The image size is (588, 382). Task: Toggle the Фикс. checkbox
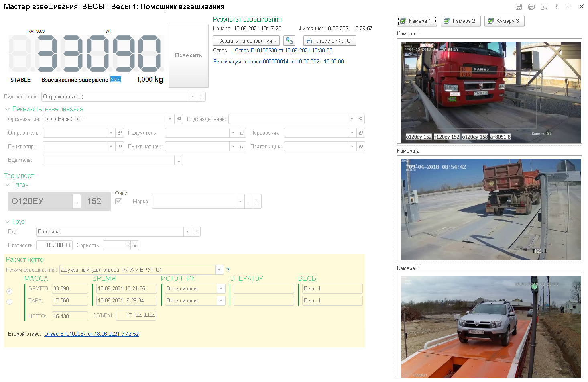118,201
